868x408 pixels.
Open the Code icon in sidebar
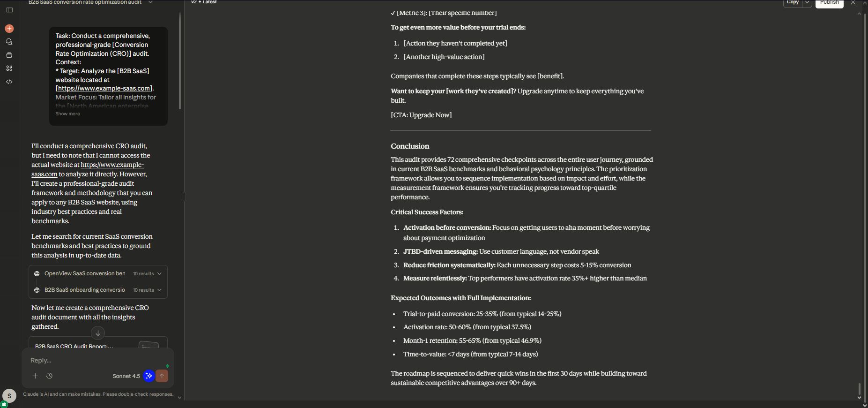click(9, 82)
